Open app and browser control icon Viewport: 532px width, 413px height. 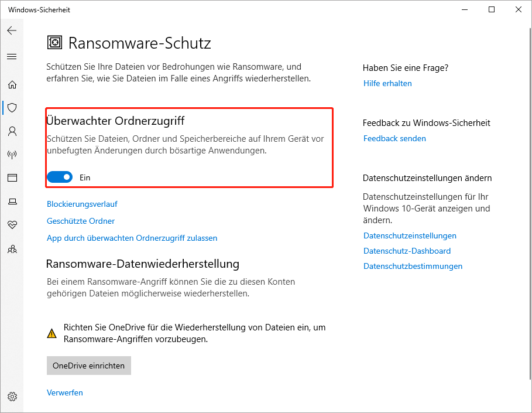[x=12, y=178]
